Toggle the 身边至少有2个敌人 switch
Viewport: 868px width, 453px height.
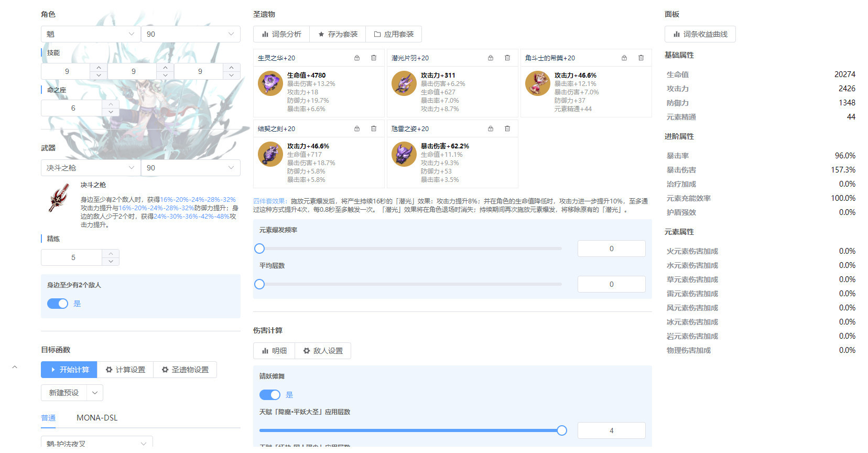58,304
